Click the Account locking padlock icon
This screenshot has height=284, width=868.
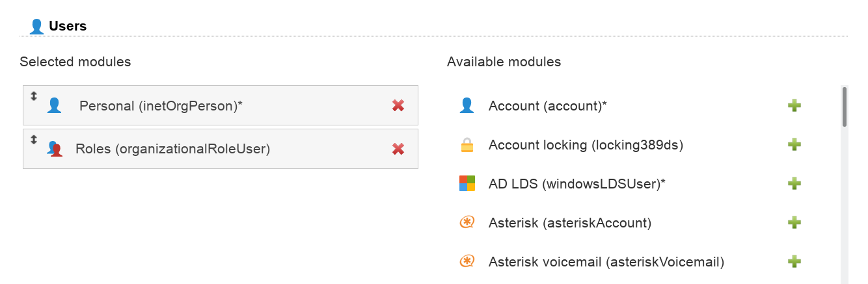pos(467,145)
